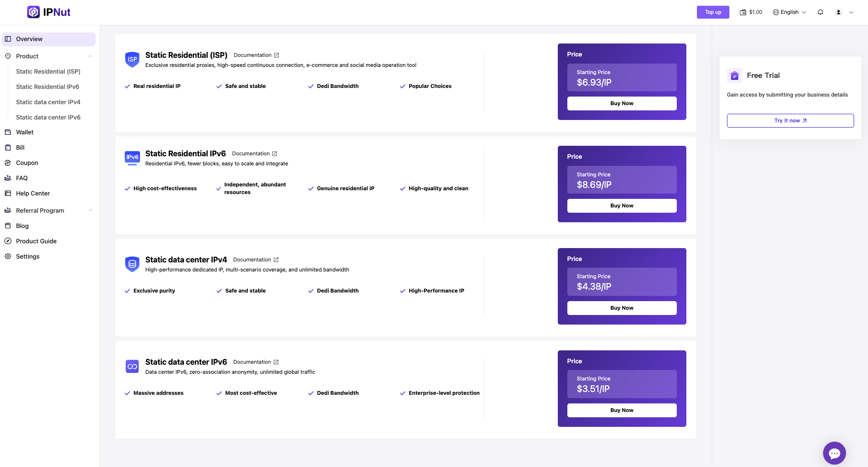This screenshot has height=467, width=868.
Task: Click the Settings gear icon
Action: (x=8, y=257)
